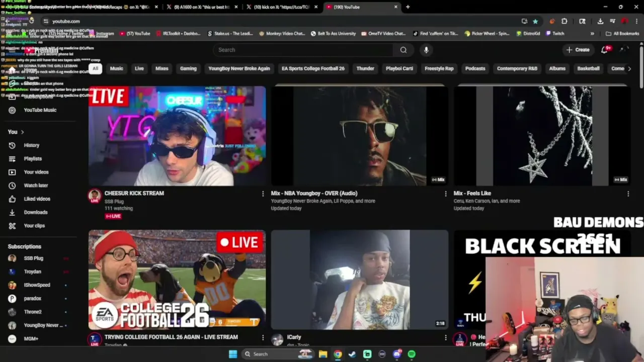Open the paradox subscription
The width and height of the screenshot is (644, 362).
pos(33,299)
